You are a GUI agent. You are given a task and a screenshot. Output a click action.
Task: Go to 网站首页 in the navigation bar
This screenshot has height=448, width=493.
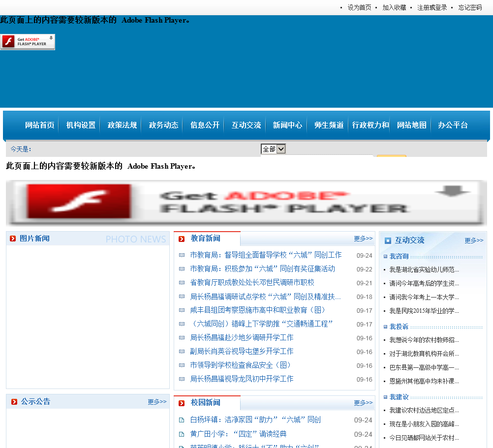[x=40, y=125]
